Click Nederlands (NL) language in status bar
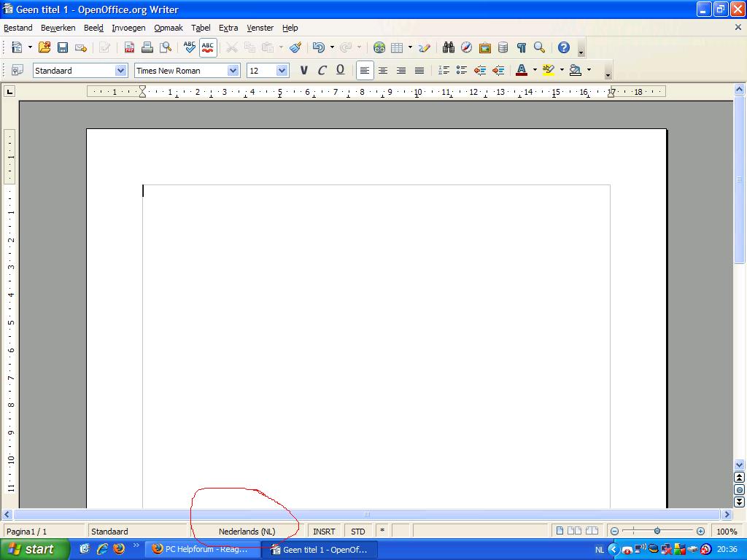The width and height of the screenshot is (747, 560). pos(247,532)
